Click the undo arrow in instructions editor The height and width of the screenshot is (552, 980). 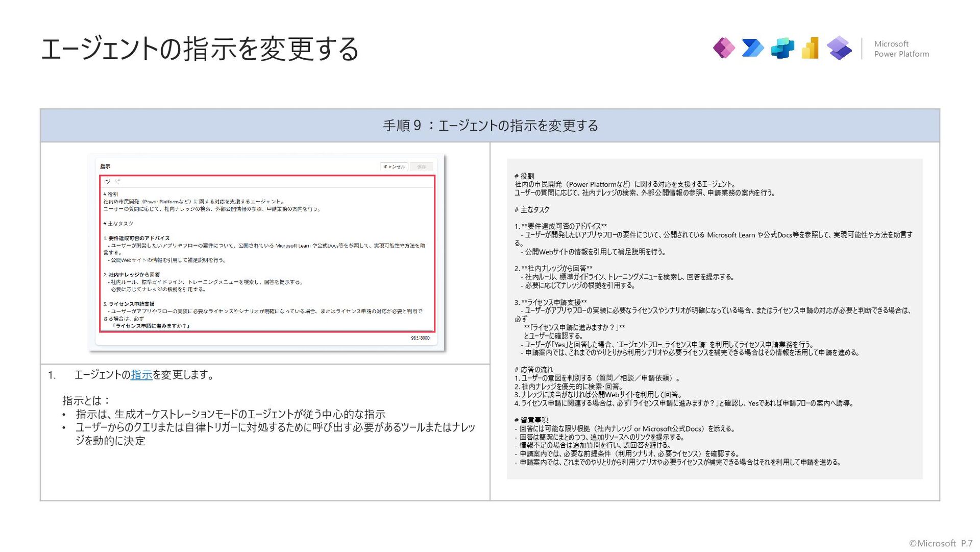click(x=108, y=181)
